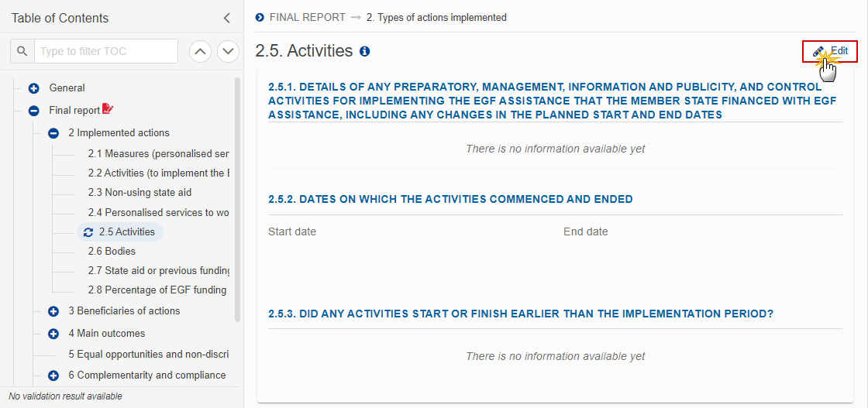The height and width of the screenshot is (408, 868).
Task: Click the TOC vertical scrollbar
Action: [238, 199]
